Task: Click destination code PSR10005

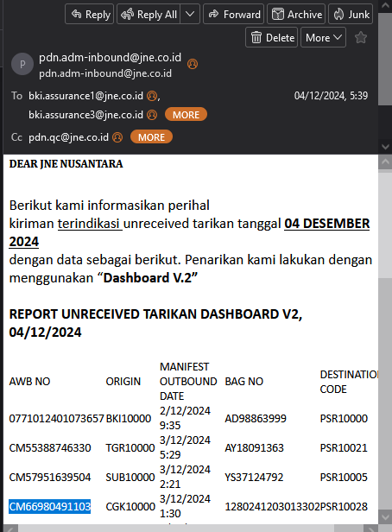Action: pos(344,478)
